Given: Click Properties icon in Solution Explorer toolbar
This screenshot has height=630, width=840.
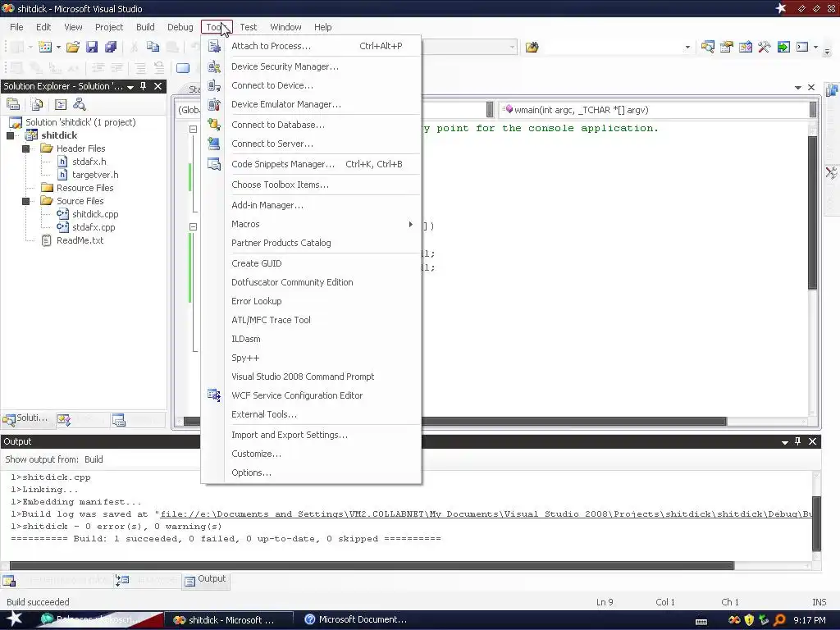Looking at the screenshot, I should [x=13, y=104].
